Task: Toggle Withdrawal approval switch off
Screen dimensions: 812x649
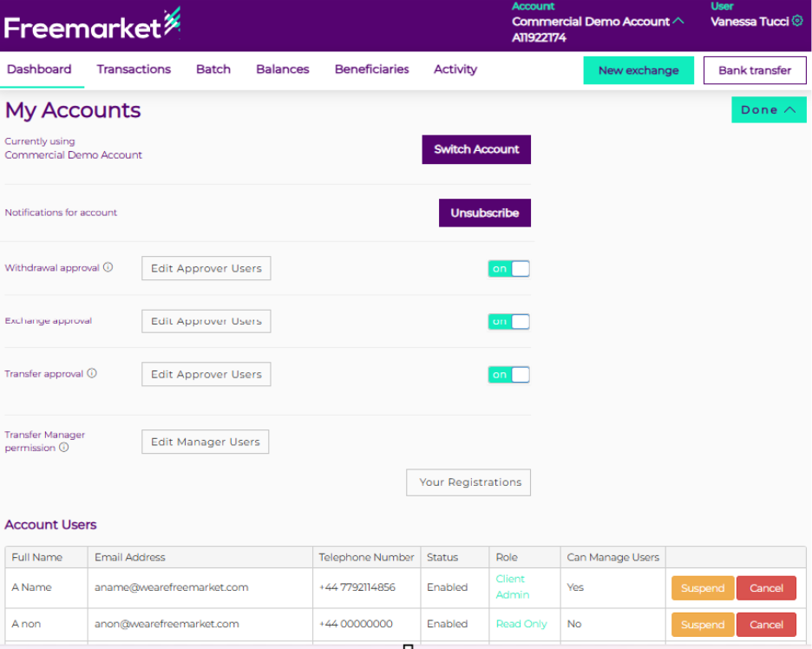Action: [x=508, y=269]
